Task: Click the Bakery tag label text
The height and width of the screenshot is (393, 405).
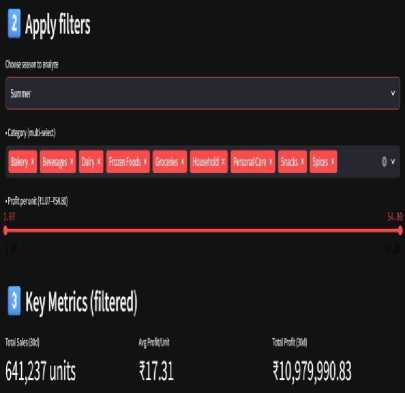Action: pos(19,162)
